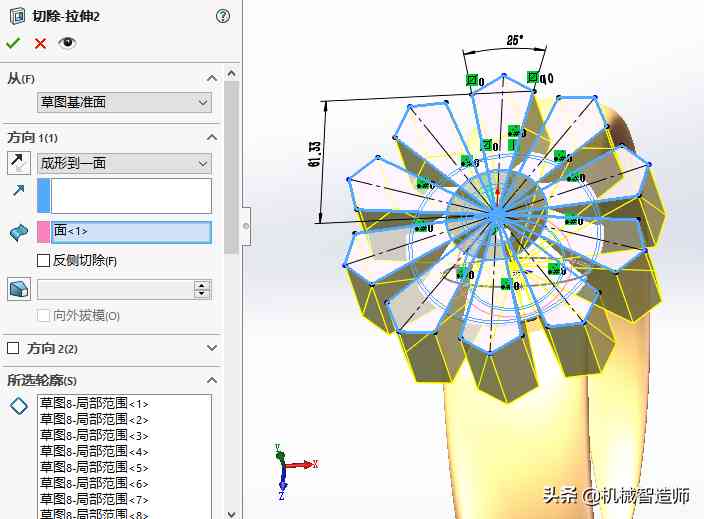Image resolution: width=704 pixels, height=519 pixels.
Task: Click the reverse direction arrow icon
Action: (19, 163)
